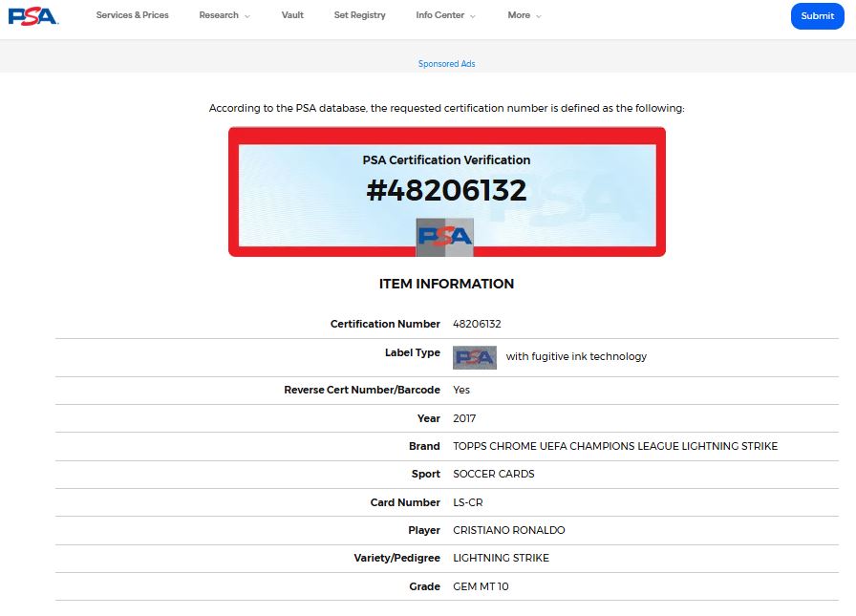Image resolution: width=856 pixels, height=616 pixels.
Task: Click the ITEM INFORMATION heading
Action: click(446, 284)
